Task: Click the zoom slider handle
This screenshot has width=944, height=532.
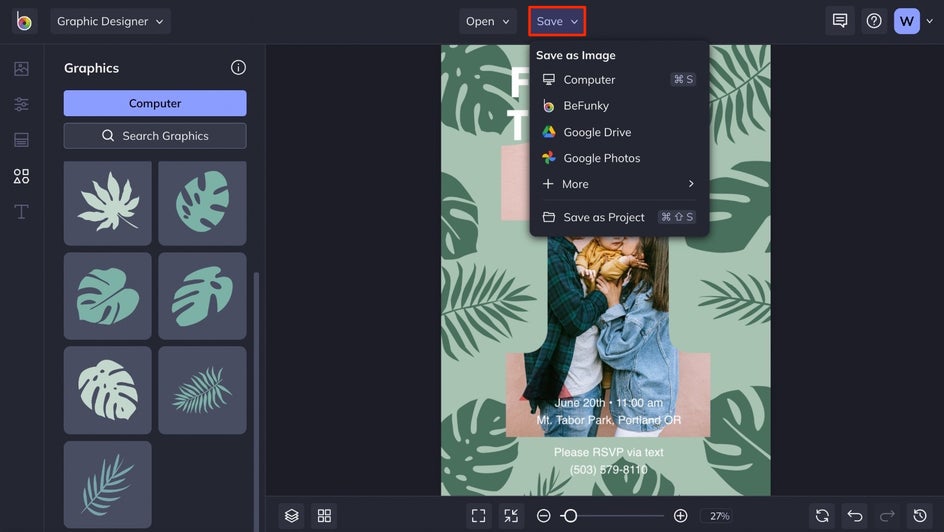Action: (570, 516)
